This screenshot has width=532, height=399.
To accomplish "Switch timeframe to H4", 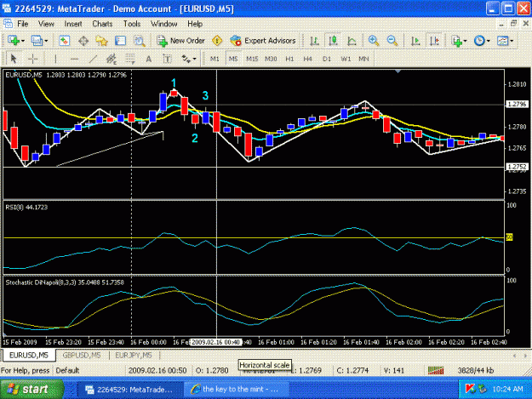I will [308, 59].
